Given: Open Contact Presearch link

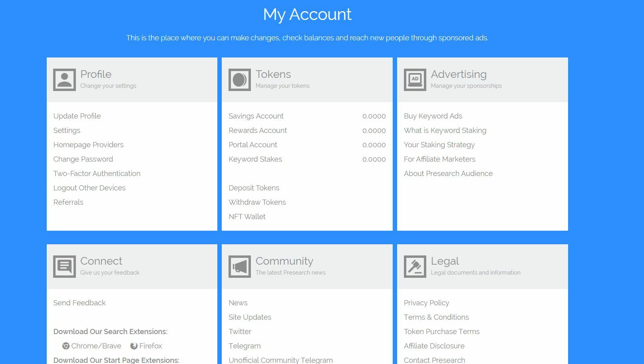Looking at the screenshot, I should point(434,360).
